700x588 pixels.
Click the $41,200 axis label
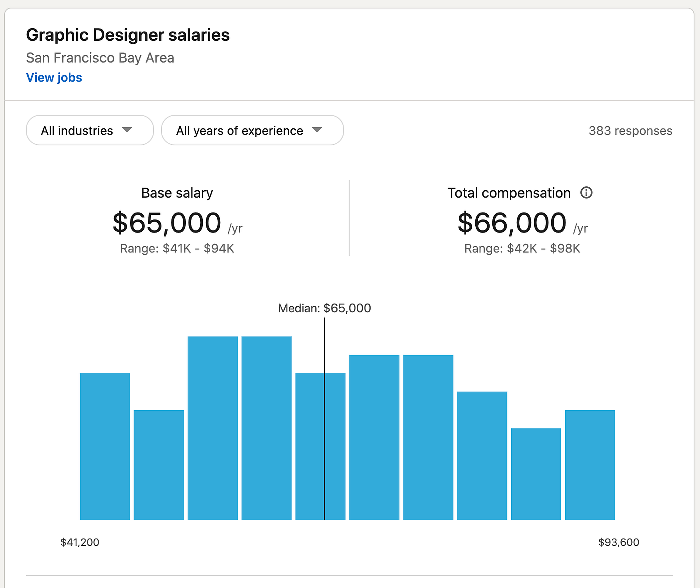click(80, 542)
